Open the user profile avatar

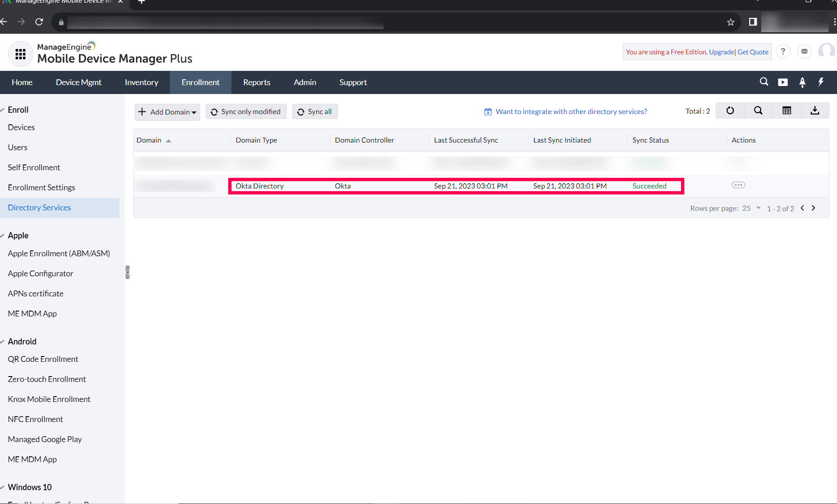(x=827, y=51)
